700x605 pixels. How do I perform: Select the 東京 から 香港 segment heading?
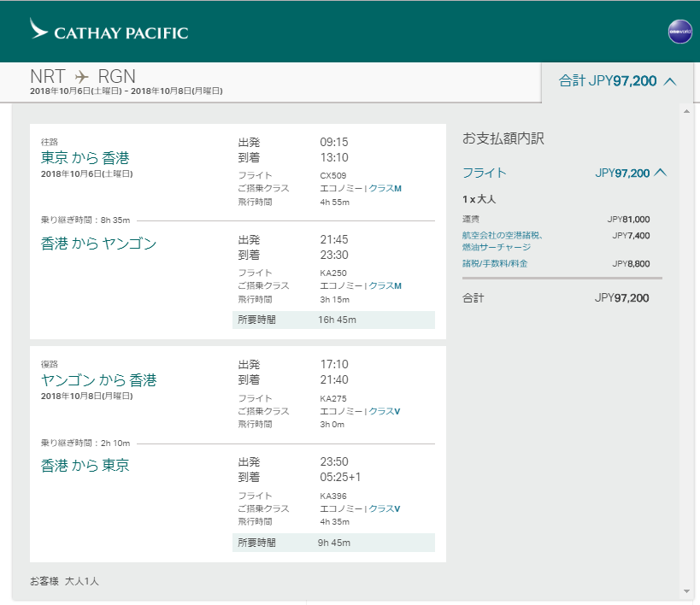click(85, 158)
